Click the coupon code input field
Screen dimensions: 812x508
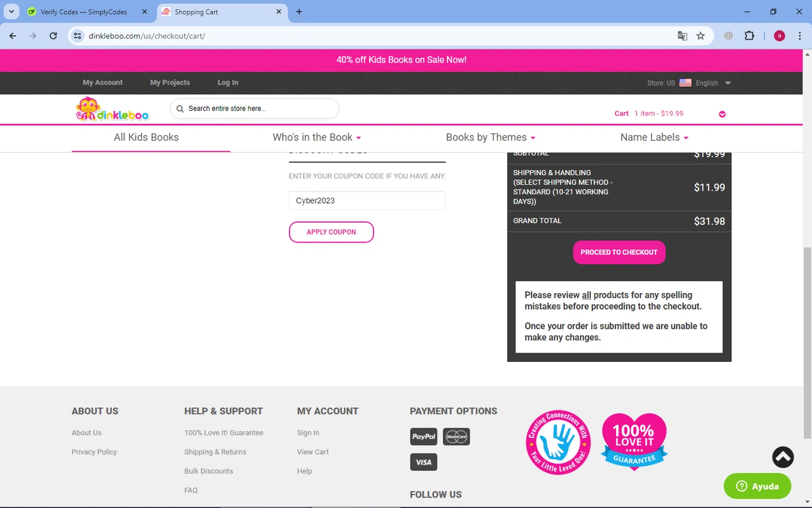coord(367,200)
